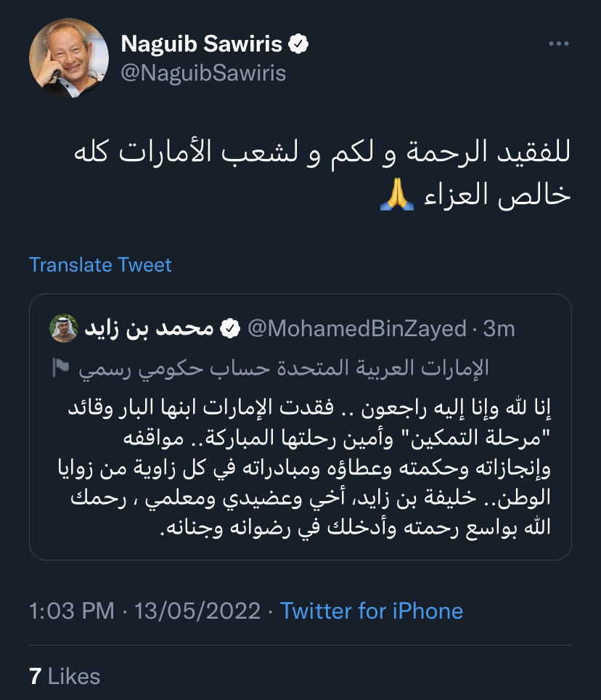
Task: Open the three-dot more options menu
Action: click(x=558, y=44)
